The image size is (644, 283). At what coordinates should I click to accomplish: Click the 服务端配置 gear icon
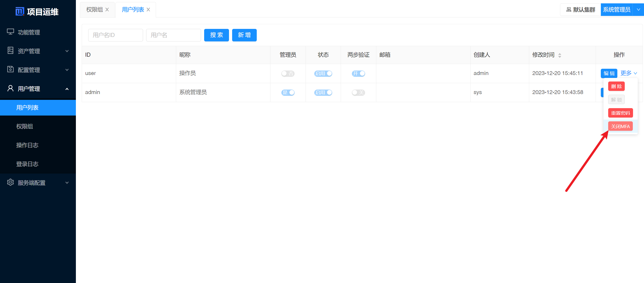10,182
